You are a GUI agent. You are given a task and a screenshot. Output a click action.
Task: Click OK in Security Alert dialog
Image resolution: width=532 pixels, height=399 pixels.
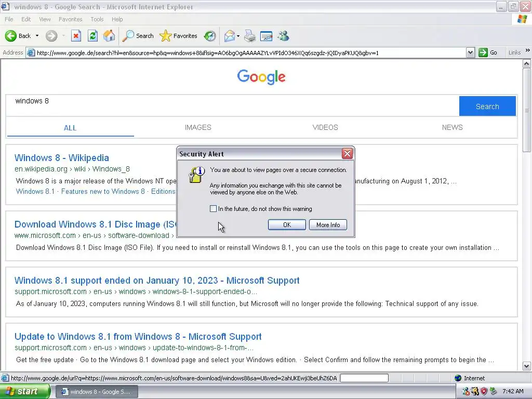pos(287,224)
